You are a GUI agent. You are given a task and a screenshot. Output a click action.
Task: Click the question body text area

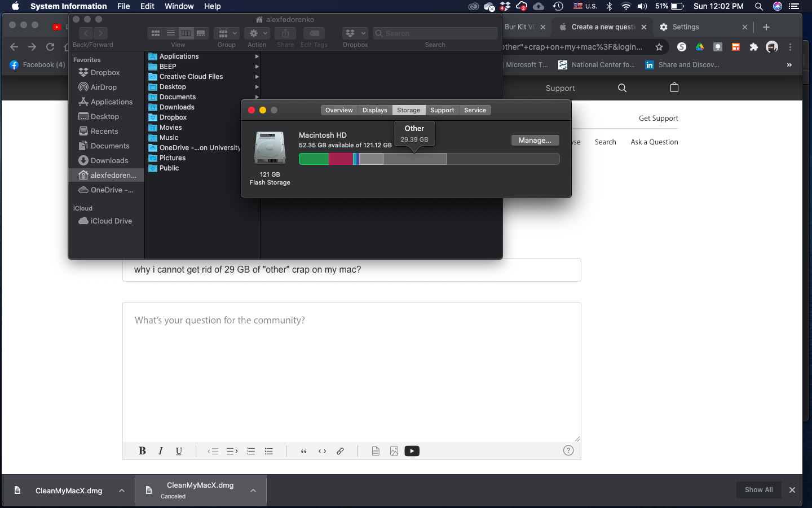click(352, 373)
